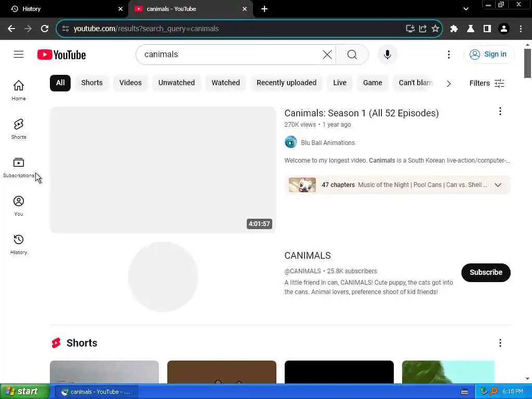This screenshot has width=532, height=399.
Task: Open the Chrome profile avatar
Action: (504, 29)
